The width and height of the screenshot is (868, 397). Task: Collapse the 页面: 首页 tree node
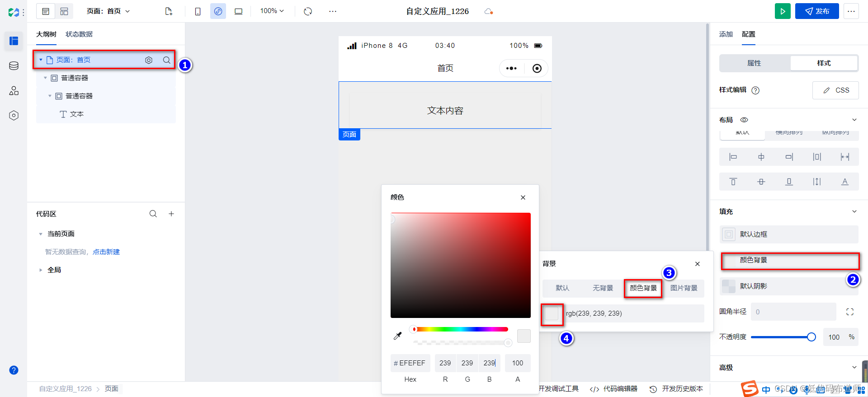[41, 60]
